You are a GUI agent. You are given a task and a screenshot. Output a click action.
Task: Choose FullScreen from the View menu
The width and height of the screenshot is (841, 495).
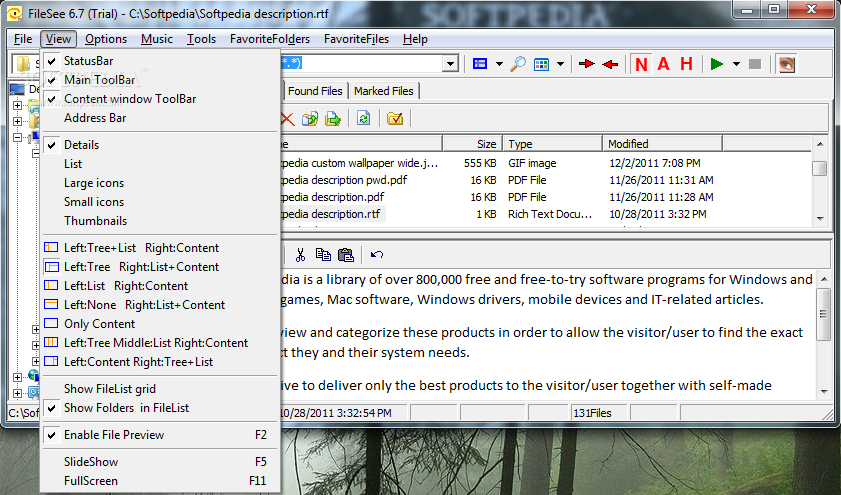coord(160,481)
